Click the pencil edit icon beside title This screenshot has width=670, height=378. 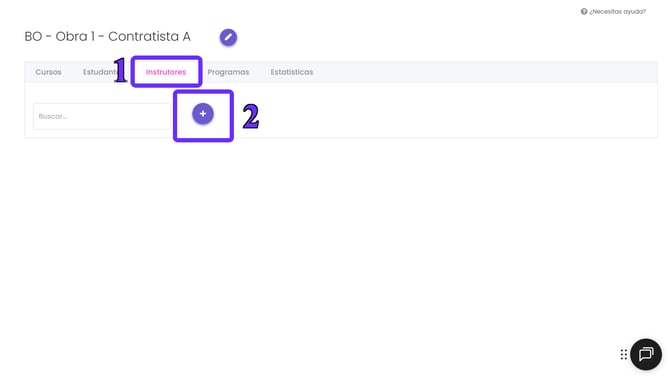[x=228, y=37]
